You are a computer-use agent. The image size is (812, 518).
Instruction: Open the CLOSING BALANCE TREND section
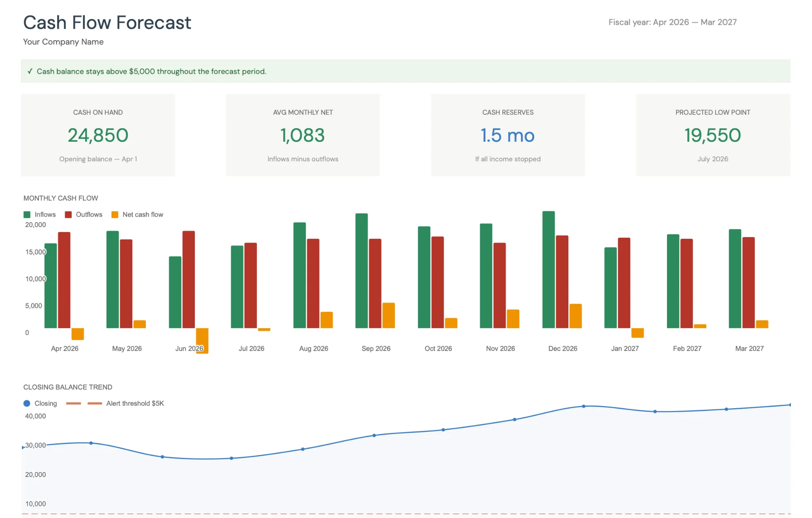point(68,387)
